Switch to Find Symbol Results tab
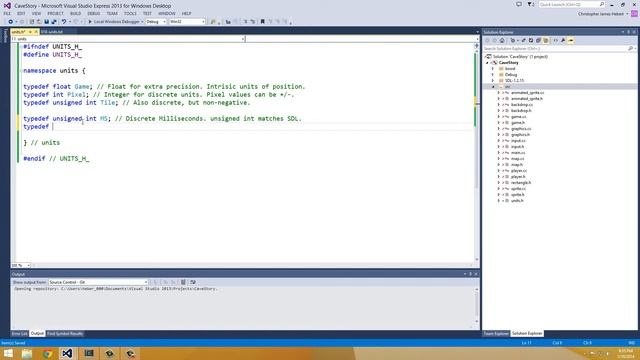Viewport: 640px width, 360px height. pos(65,333)
